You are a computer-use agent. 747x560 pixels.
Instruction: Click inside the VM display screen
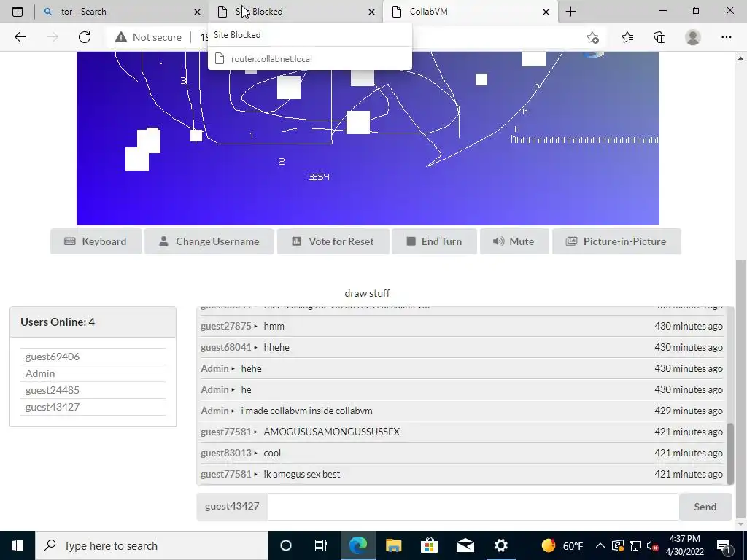pyautogui.click(x=368, y=138)
